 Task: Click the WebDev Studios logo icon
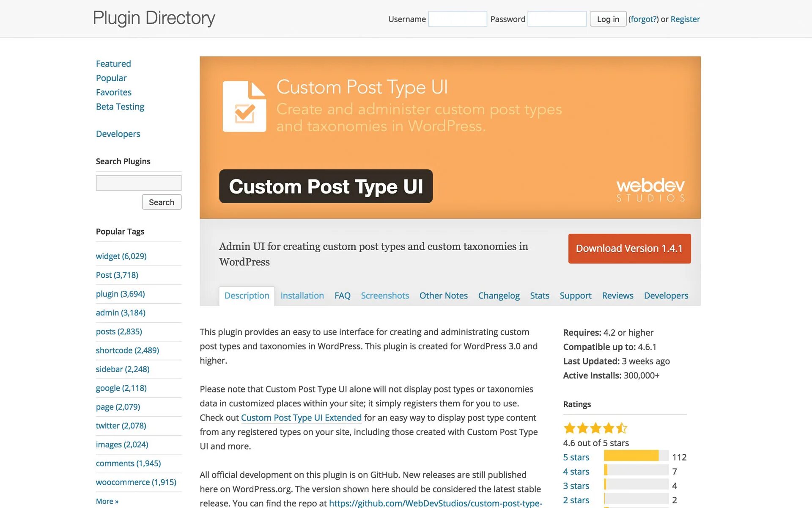click(x=651, y=189)
